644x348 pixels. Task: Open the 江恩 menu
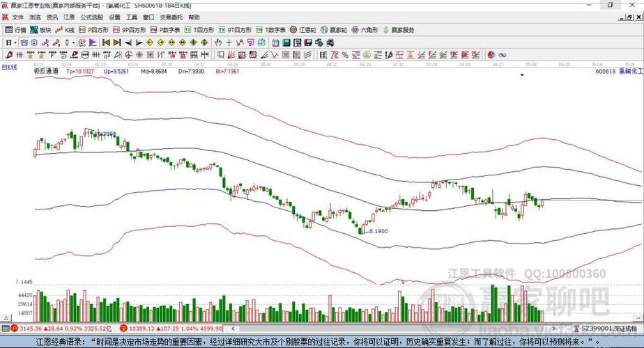69,17
